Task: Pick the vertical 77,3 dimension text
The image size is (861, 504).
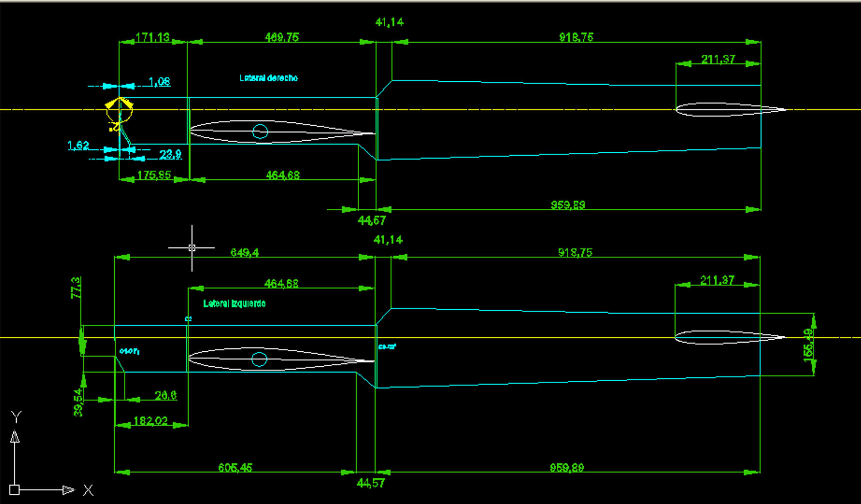Action: (76, 288)
